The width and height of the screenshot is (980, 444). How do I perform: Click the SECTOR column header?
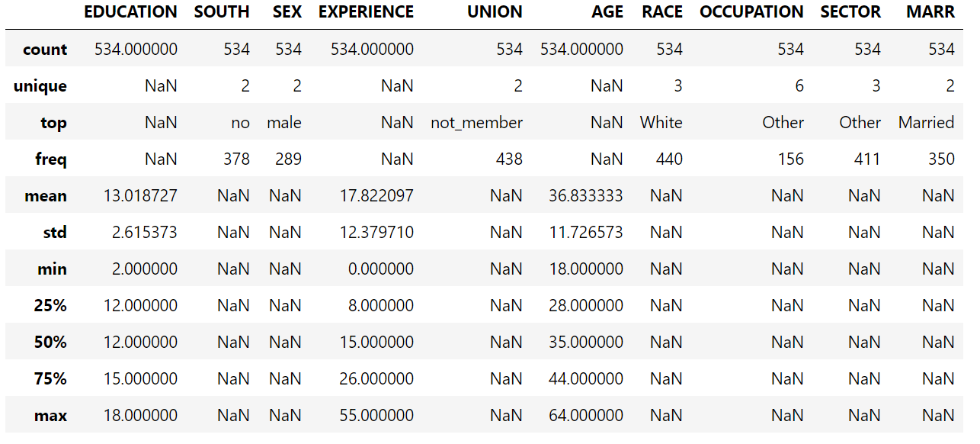click(x=850, y=12)
